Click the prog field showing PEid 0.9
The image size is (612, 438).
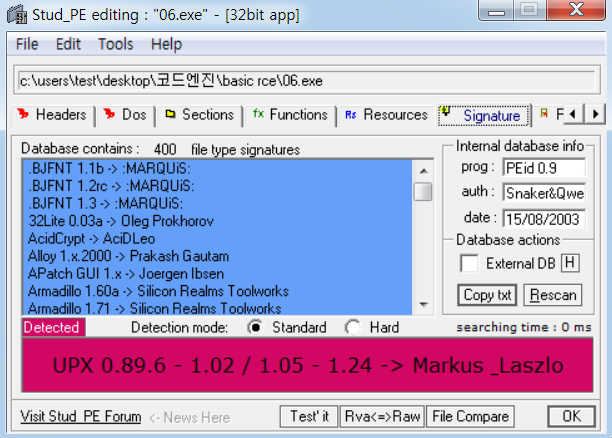point(544,168)
